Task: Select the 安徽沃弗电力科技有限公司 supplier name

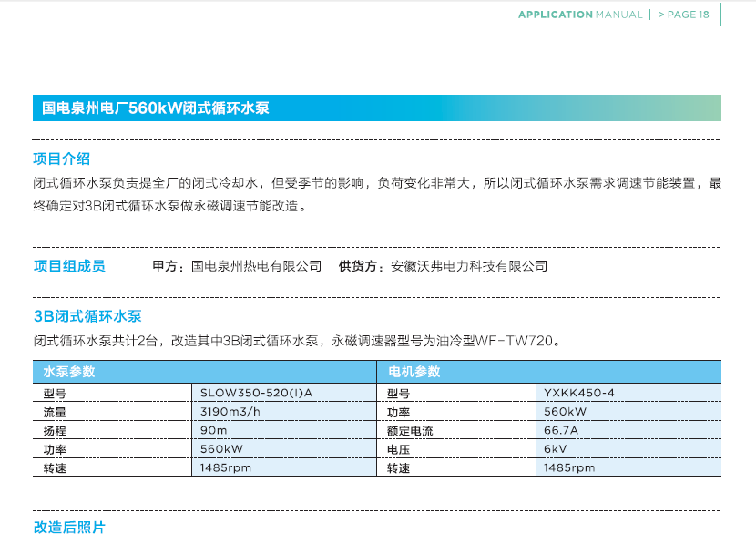Action: click(469, 266)
